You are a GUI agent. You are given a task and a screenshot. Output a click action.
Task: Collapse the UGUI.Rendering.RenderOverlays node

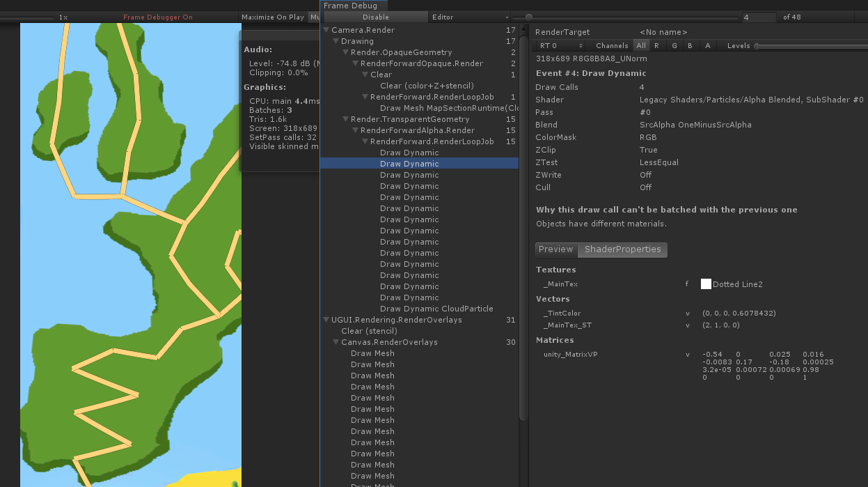coord(326,320)
